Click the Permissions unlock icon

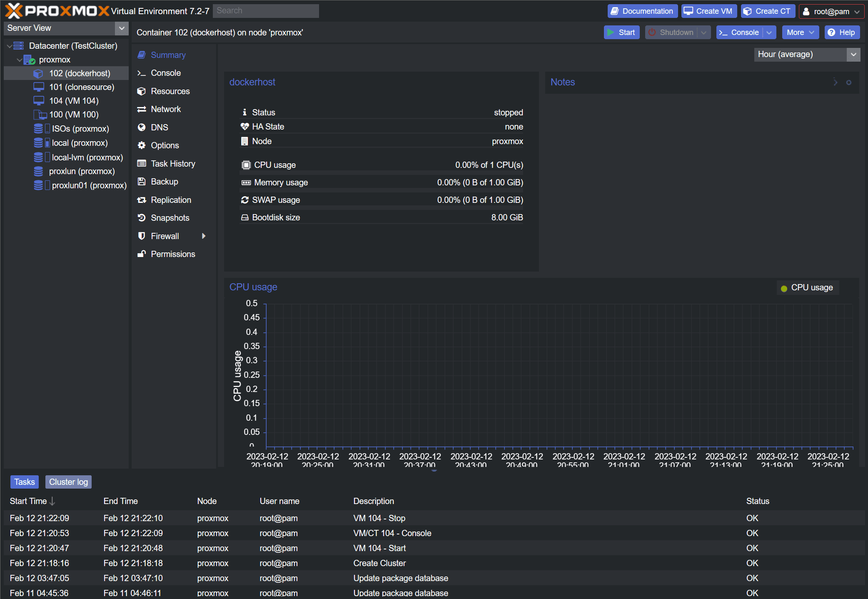point(142,254)
